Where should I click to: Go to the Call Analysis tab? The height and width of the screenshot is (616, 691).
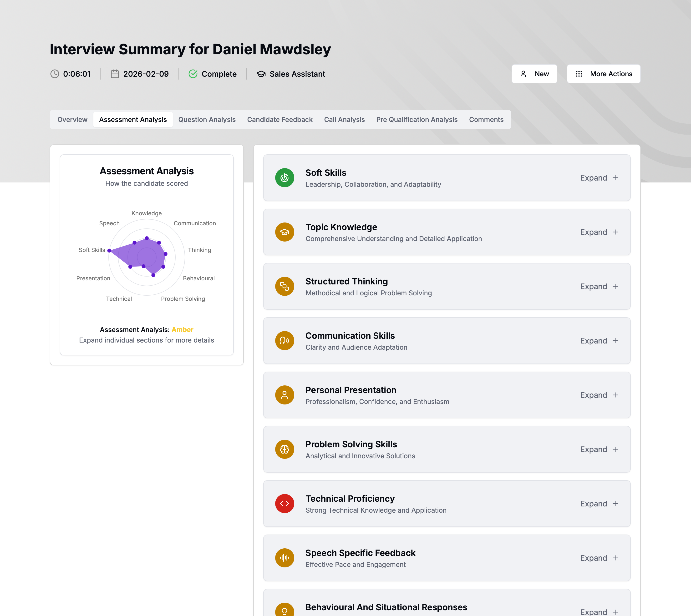point(344,120)
